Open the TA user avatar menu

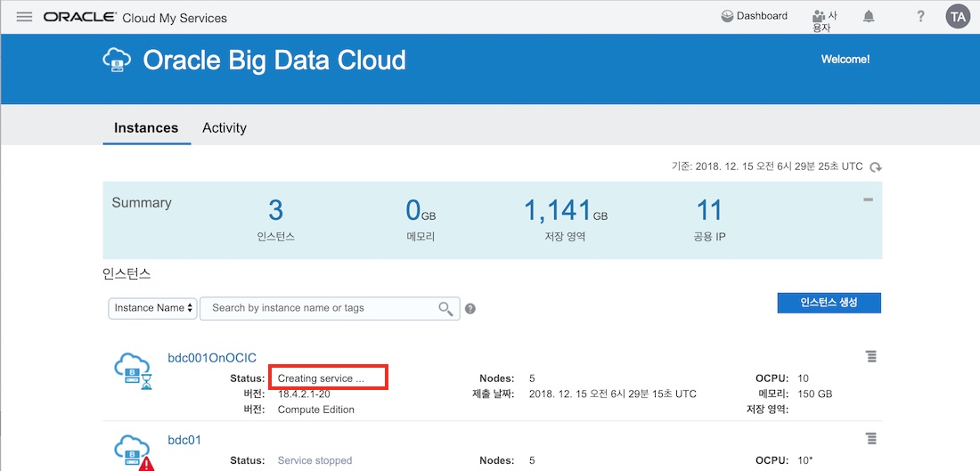click(957, 17)
